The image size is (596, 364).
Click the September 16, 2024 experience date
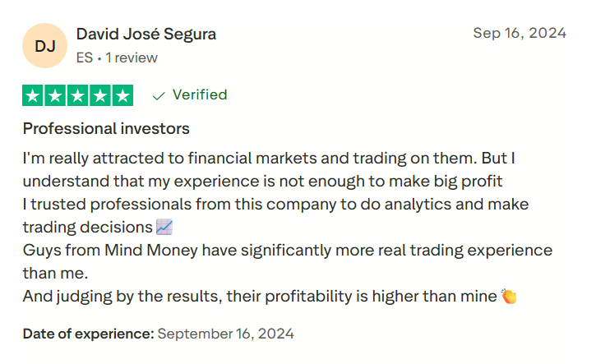pyautogui.click(x=225, y=334)
